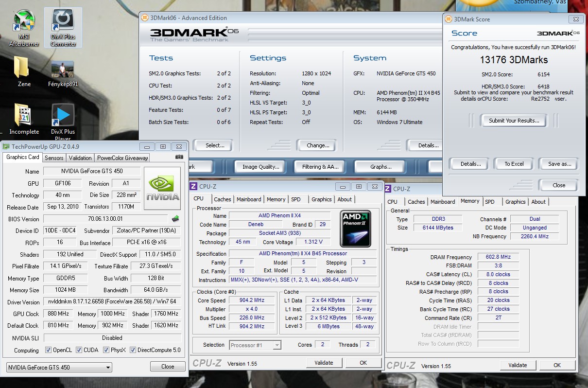
Task: Click Submit Your Results... button
Action: 514,121
